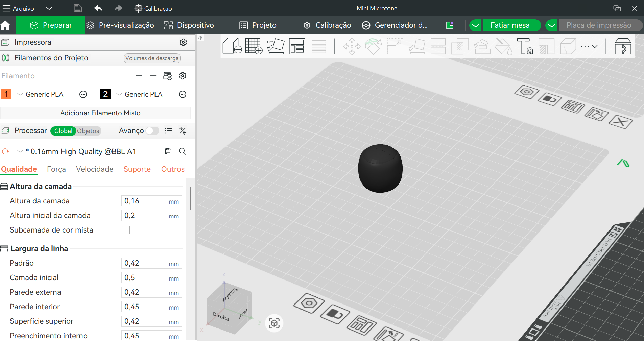Click the save project floppy icon
This screenshot has width=644, height=341.
(x=78, y=8)
